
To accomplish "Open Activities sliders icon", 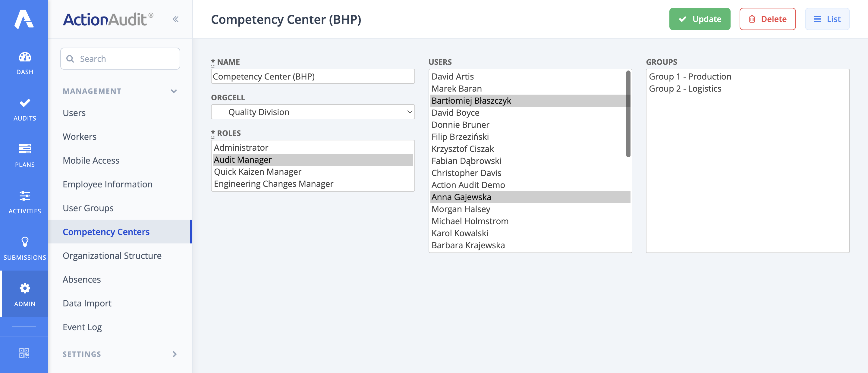I will [25, 196].
